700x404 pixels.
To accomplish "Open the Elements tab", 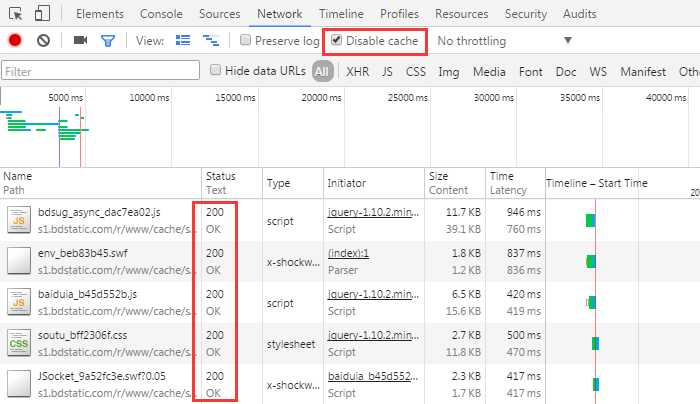I will click(x=100, y=14).
